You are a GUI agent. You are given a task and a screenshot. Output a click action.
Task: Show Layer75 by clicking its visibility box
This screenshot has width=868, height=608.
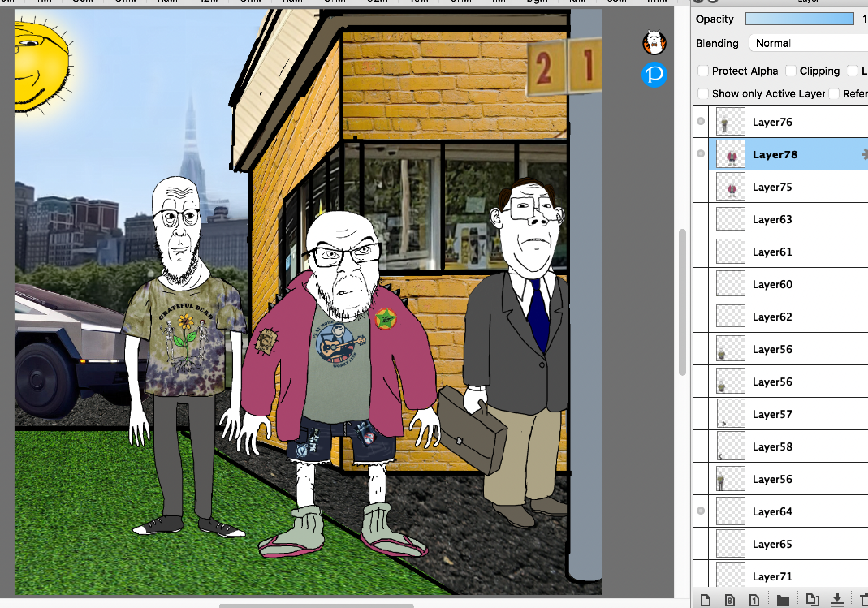(x=701, y=187)
